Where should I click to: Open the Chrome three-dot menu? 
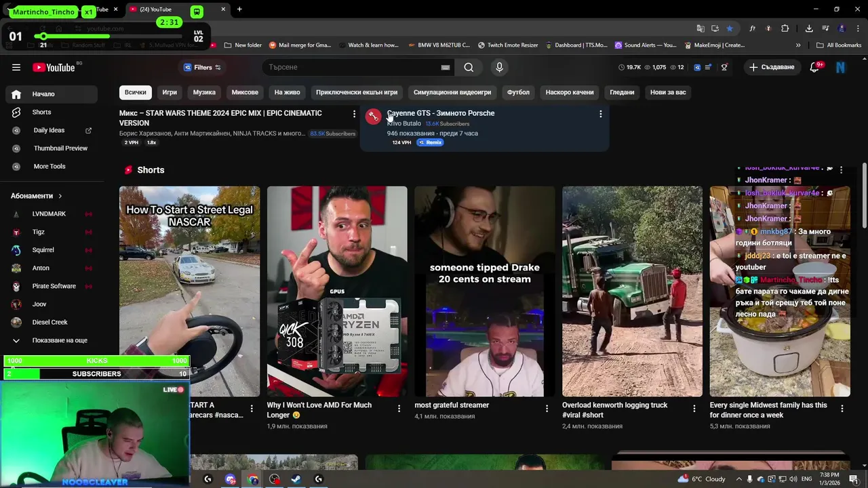pyautogui.click(x=857, y=28)
